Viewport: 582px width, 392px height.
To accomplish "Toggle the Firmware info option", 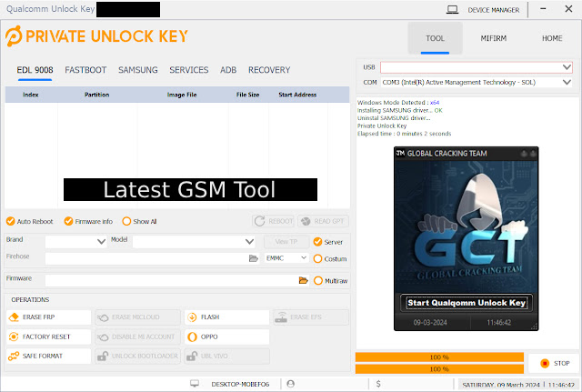I will [88, 221].
